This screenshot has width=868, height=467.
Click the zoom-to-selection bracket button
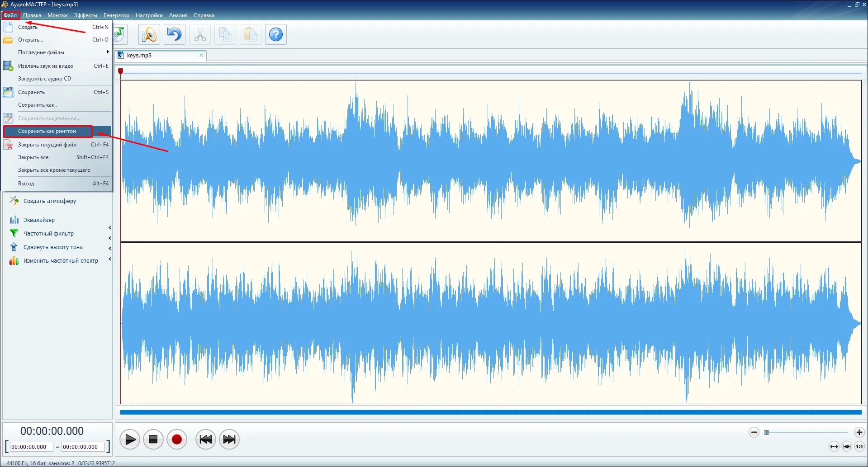pos(847,447)
